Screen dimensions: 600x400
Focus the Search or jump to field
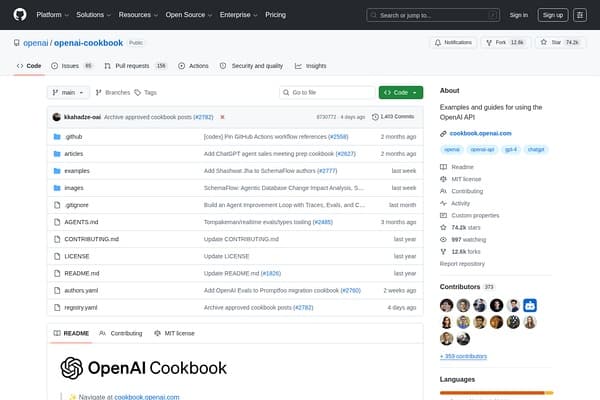tap(433, 15)
